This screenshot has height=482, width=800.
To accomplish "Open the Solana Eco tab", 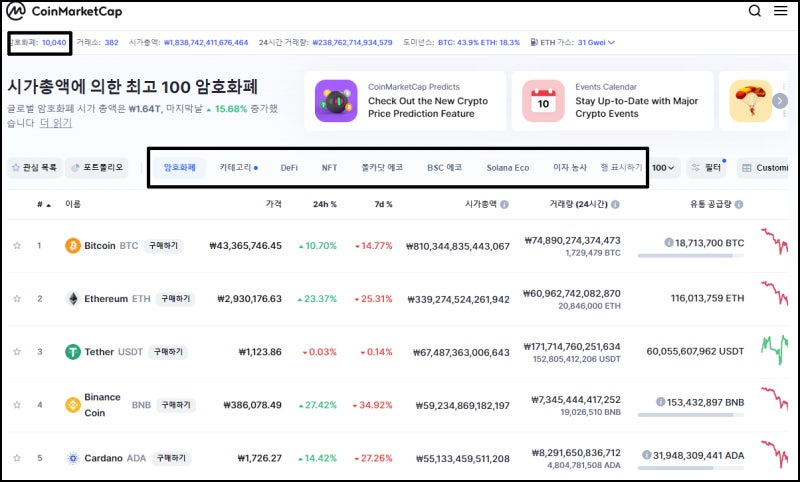I will tap(508, 167).
